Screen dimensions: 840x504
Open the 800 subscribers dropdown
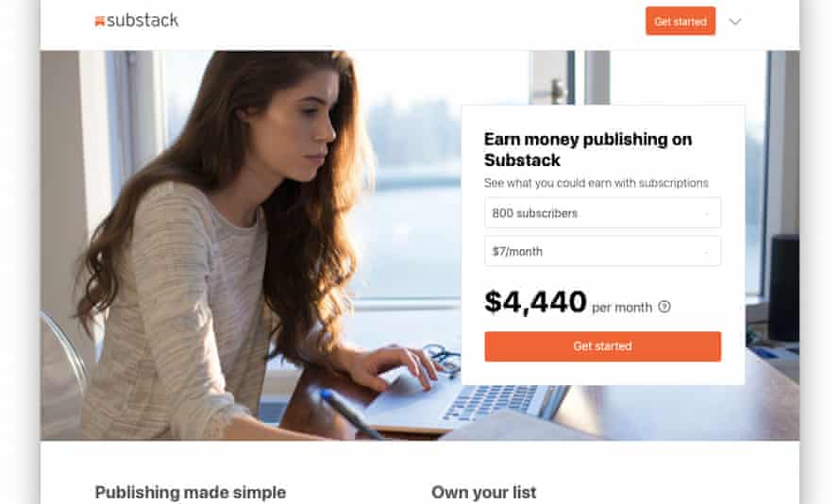[603, 213]
